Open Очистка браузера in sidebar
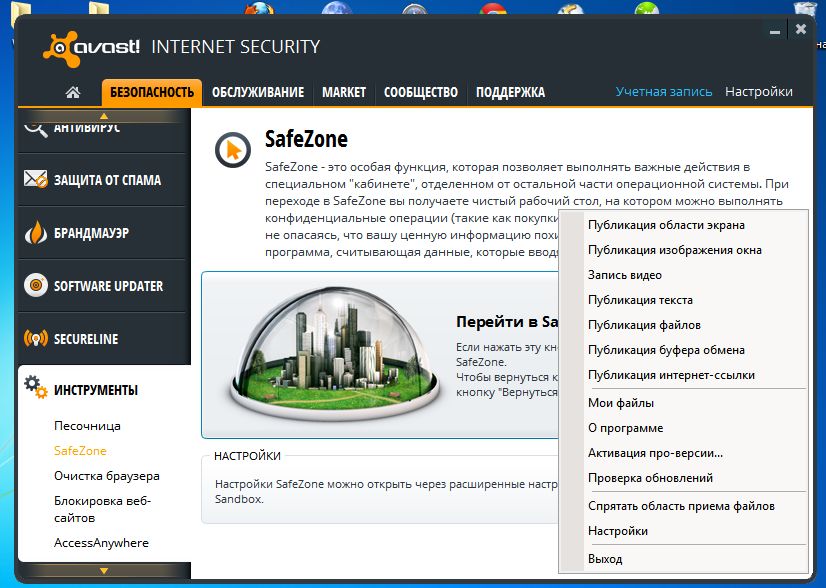 click(x=106, y=476)
